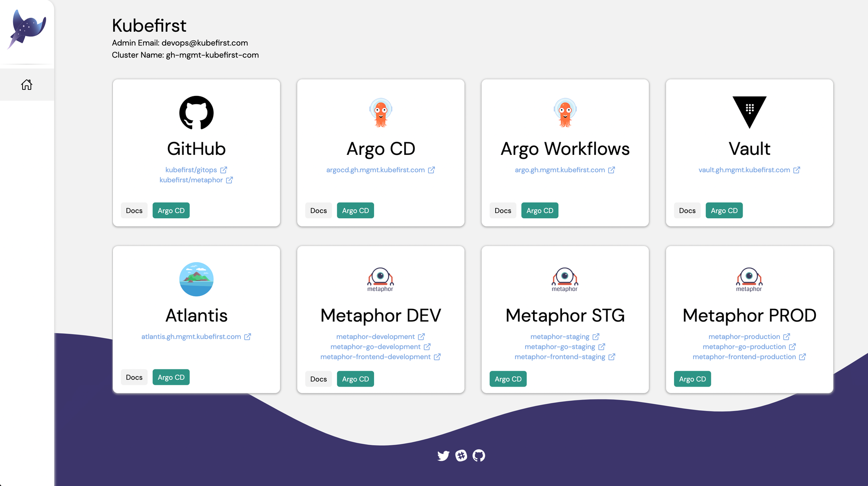Screen dimensions: 868x486
Task: Open the metaphor-go-staging link
Action: click(x=560, y=346)
